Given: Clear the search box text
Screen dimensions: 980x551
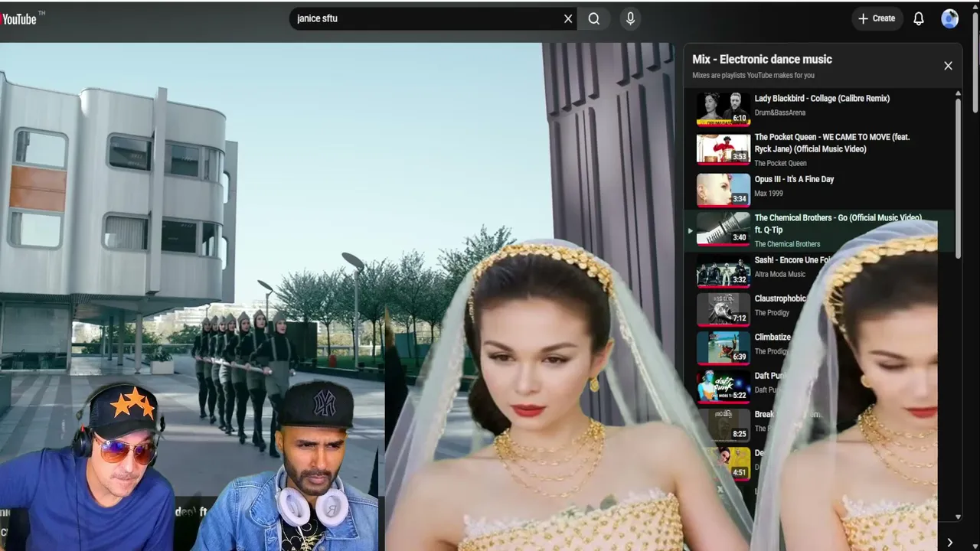Looking at the screenshot, I should pos(568,19).
